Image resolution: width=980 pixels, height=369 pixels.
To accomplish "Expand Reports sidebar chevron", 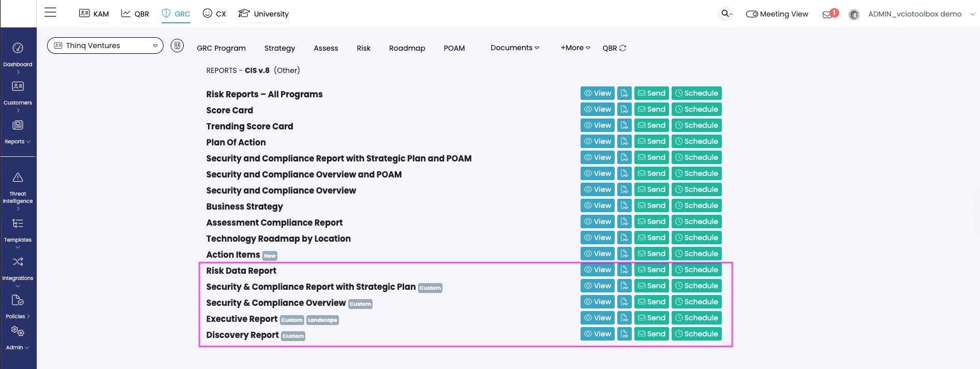I will 28,142.
